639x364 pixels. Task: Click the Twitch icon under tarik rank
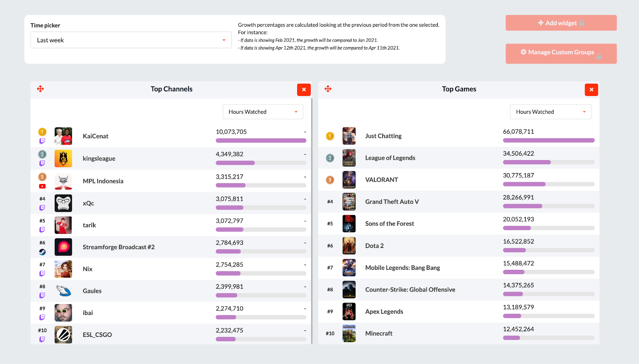click(x=42, y=229)
